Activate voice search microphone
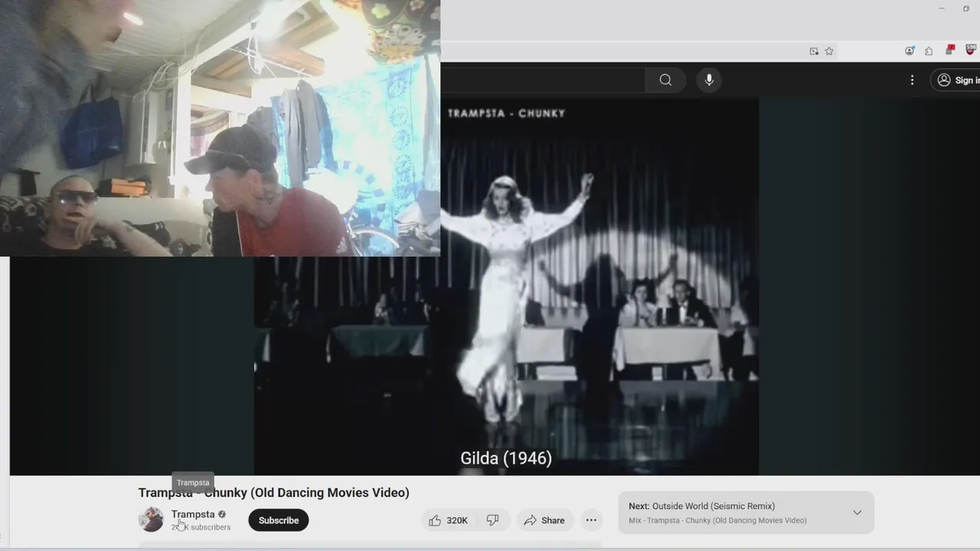This screenshot has height=551, width=980. tap(709, 80)
